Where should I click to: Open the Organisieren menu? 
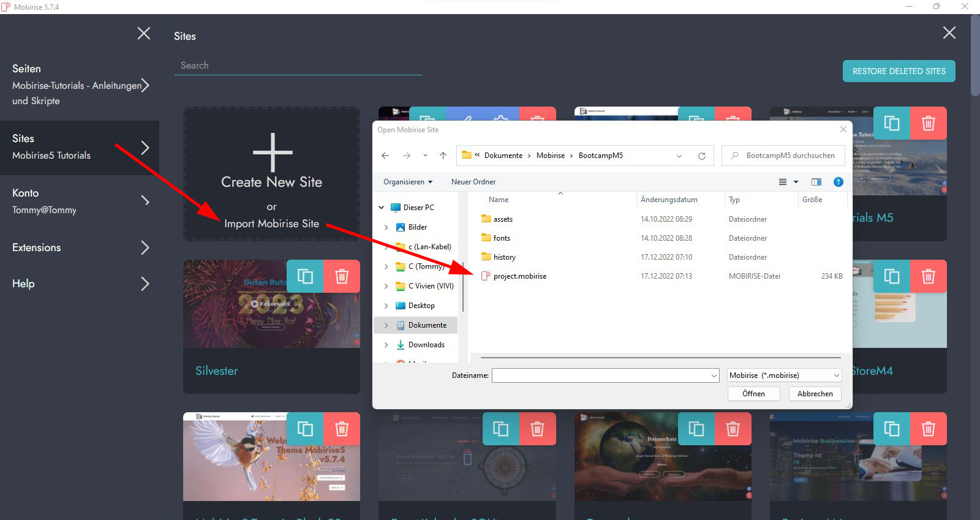(408, 182)
